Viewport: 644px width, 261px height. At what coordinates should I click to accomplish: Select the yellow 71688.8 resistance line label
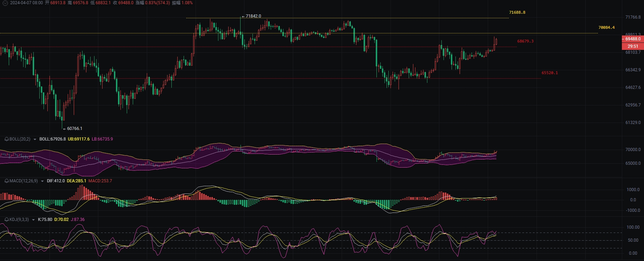(517, 13)
